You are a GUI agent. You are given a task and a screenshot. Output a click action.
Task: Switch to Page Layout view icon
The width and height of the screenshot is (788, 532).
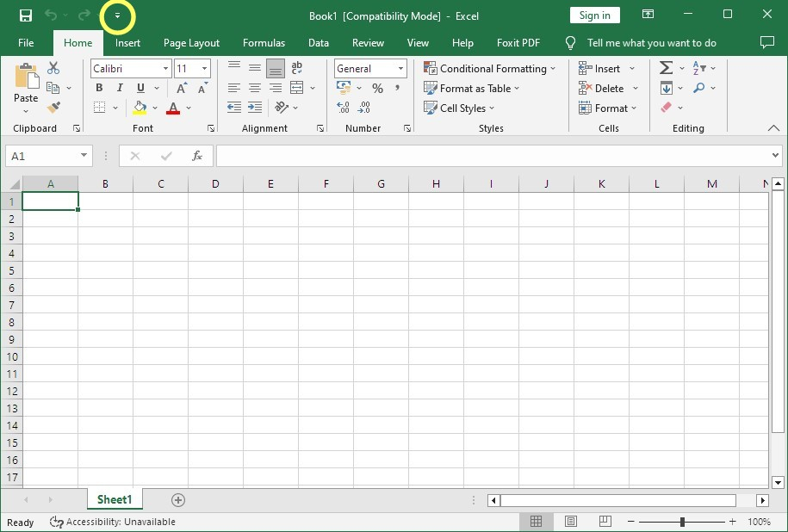click(570, 522)
